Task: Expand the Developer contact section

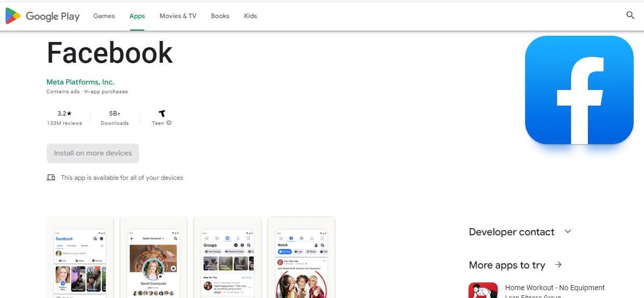Action: (568, 232)
